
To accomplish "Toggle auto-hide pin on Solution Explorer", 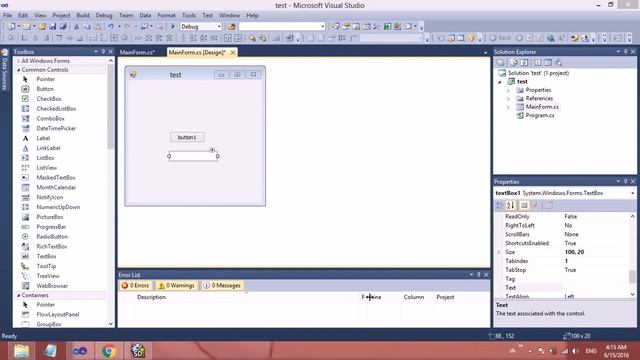I will [625, 52].
